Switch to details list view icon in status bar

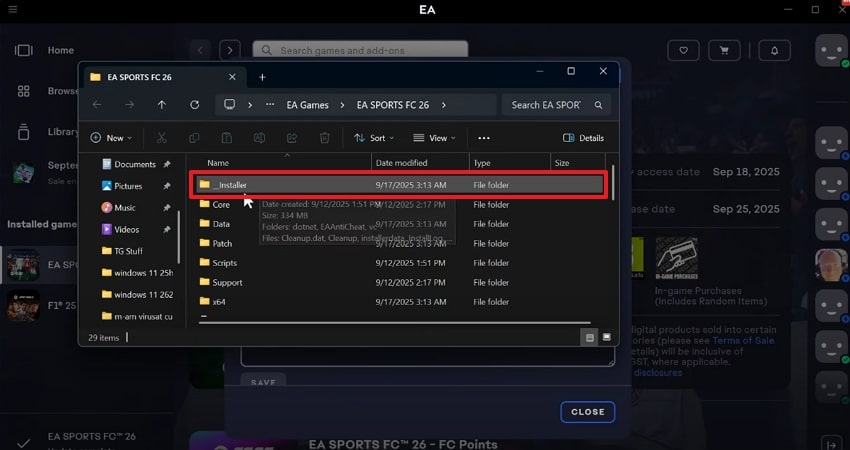coord(590,337)
